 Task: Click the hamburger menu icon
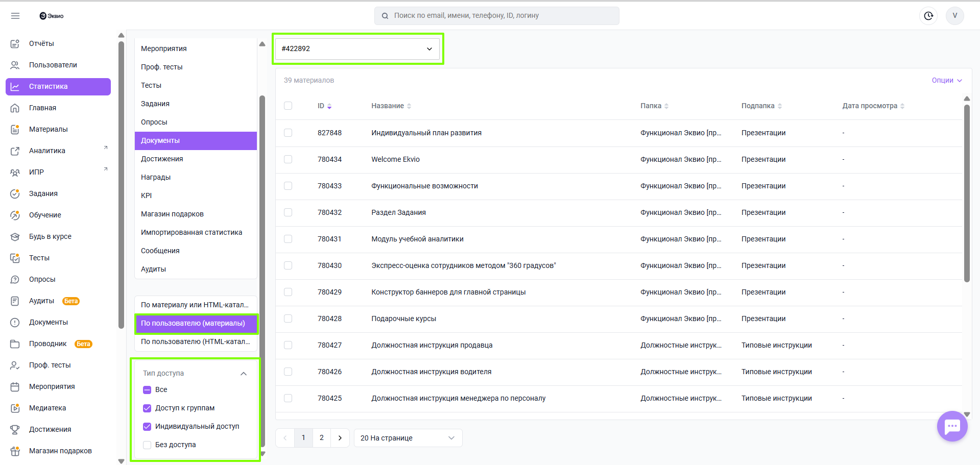pyautogui.click(x=15, y=16)
